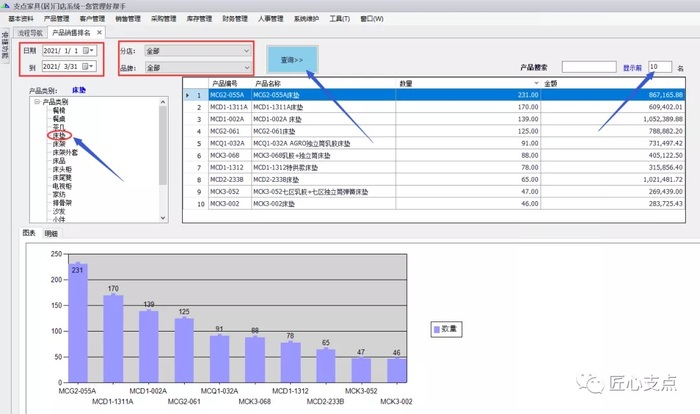Select 电视柜 in the category tree

62,186
